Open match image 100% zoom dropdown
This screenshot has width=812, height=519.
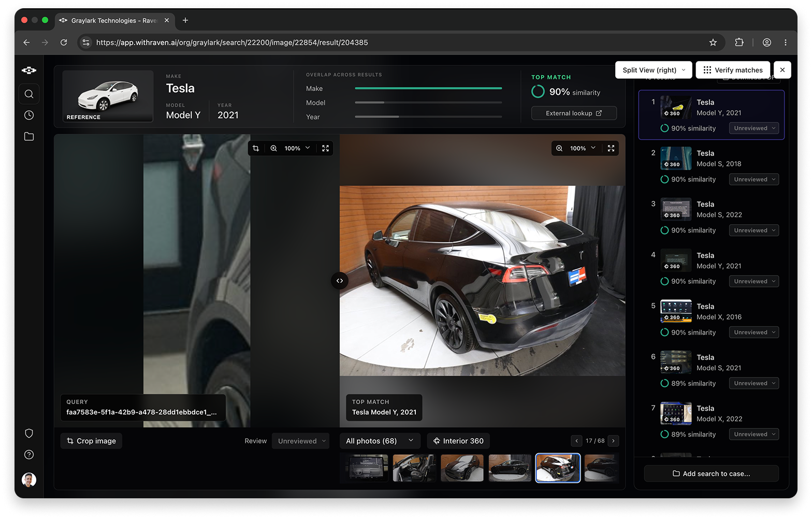(583, 148)
